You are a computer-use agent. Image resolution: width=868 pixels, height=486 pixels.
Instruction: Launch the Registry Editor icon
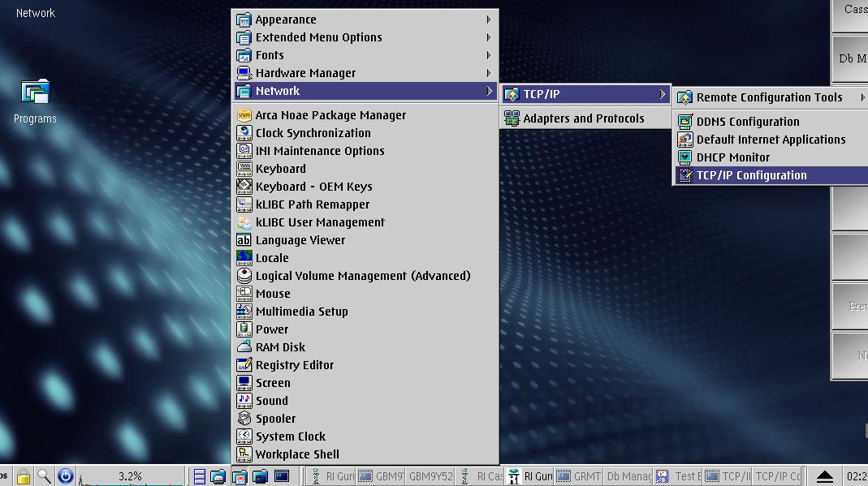click(x=244, y=365)
